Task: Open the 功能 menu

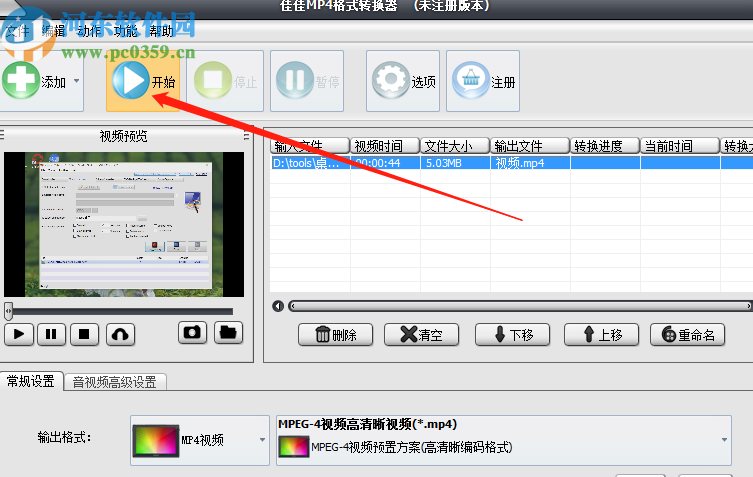Action: point(125,31)
